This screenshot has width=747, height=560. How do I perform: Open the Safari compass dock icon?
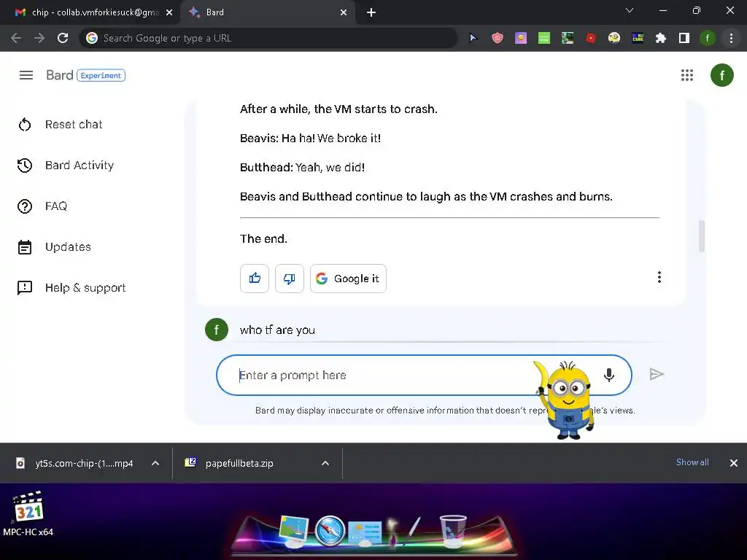point(330,531)
